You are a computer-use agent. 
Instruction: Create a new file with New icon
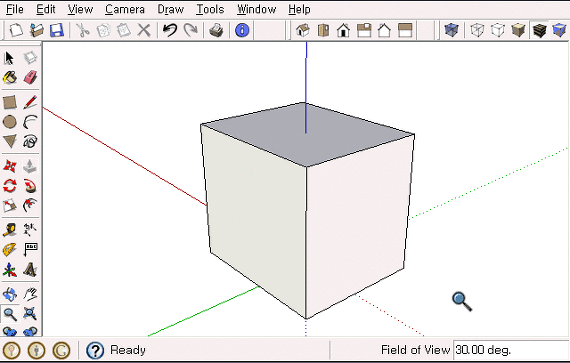pos(16,30)
